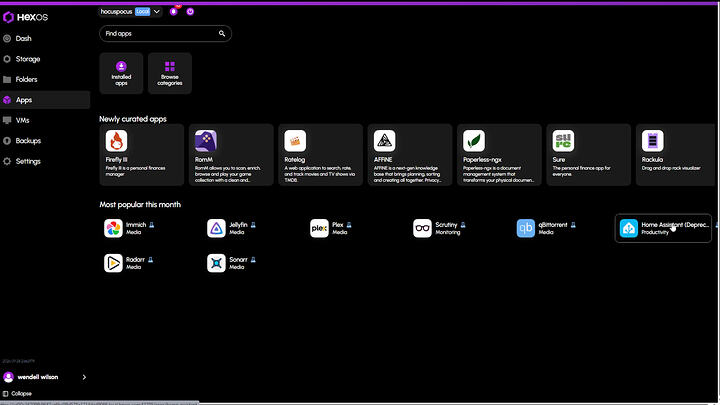Click the Immich app name
The height and width of the screenshot is (405, 720).
[x=136, y=225]
